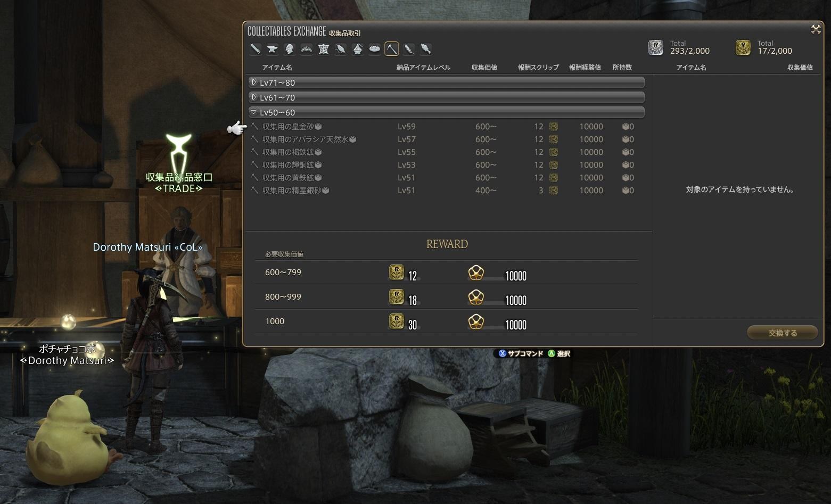Click the 800~999 reward tier row
This screenshot has height=504, width=831.
click(x=446, y=297)
